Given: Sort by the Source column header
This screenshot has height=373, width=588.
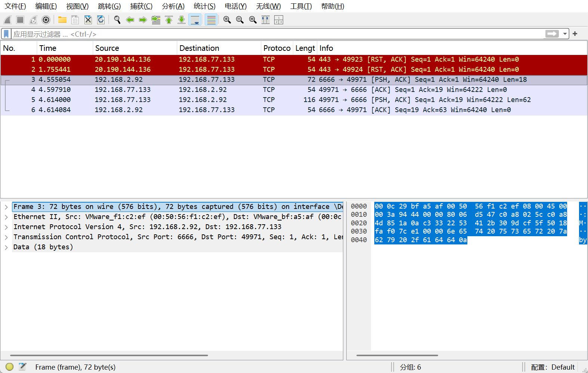Looking at the screenshot, I should pyautogui.click(x=135, y=48).
